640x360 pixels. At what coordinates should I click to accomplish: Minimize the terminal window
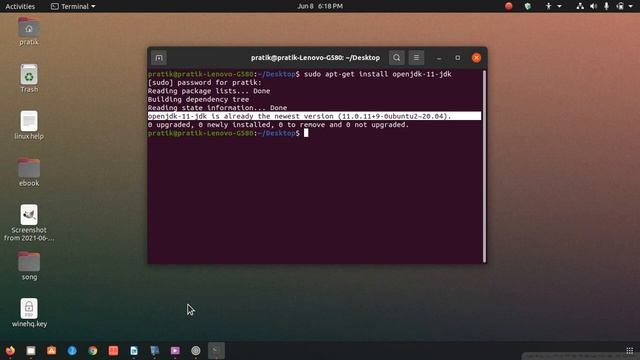coord(439,58)
